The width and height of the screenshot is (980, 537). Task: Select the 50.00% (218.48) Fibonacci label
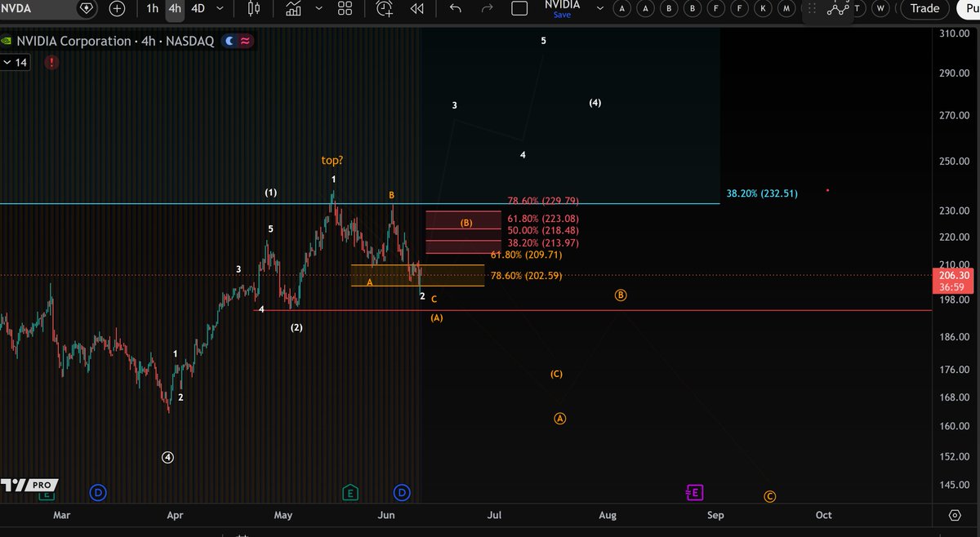pos(542,231)
